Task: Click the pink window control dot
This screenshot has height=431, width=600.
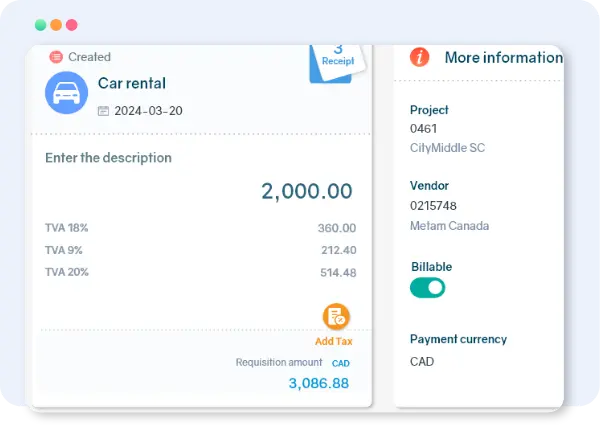Action: click(x=72, y=24)
